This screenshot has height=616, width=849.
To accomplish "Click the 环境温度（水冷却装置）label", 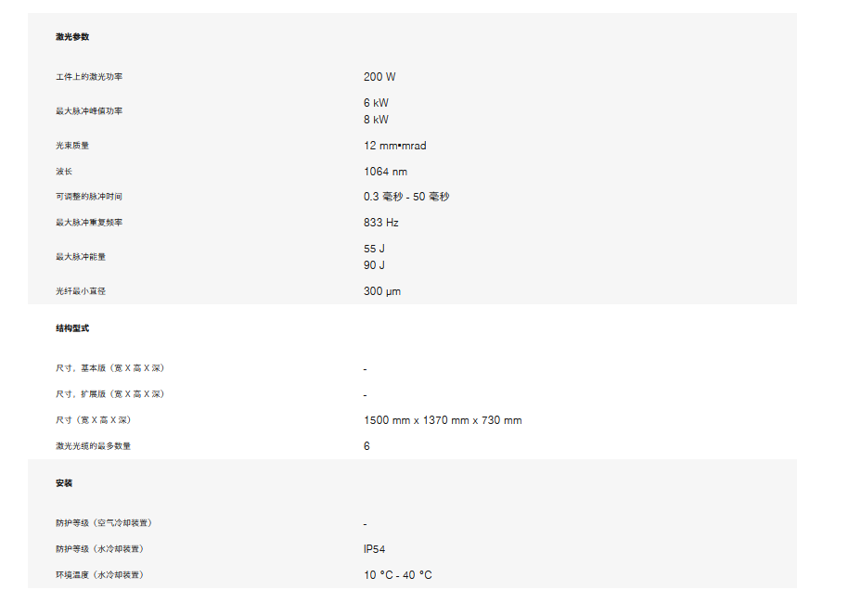I will [99, 575].
